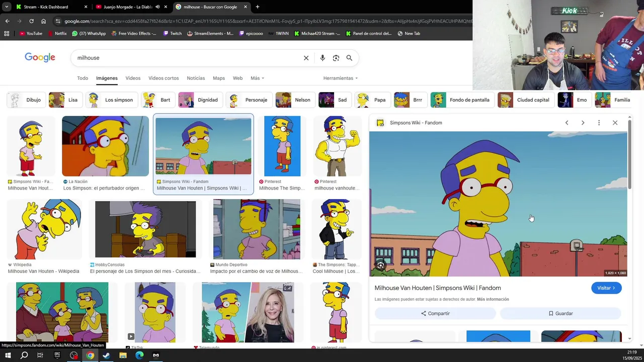644x362 pixels.
Task: Start voice search with microphone icon
Action: 323,58
